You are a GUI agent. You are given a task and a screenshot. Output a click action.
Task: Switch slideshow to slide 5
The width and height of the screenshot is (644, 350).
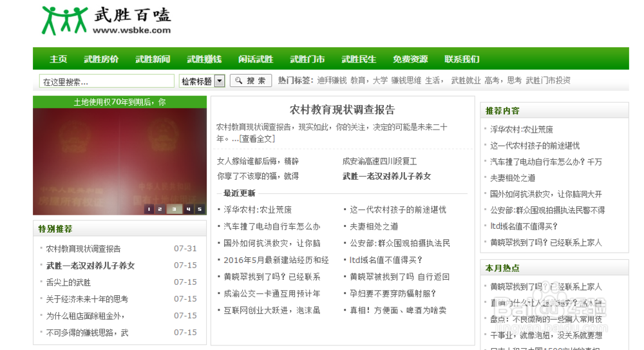coord(200,209)
